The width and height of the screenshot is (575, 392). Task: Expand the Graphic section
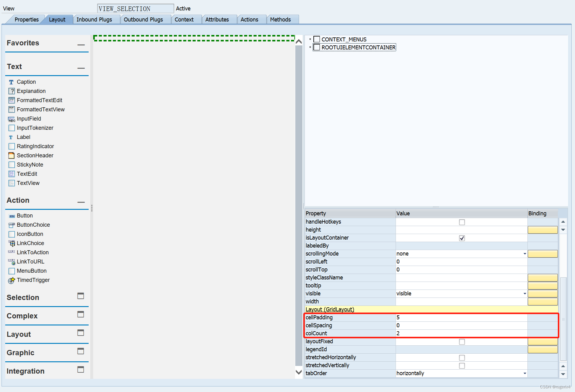[81, 351]
